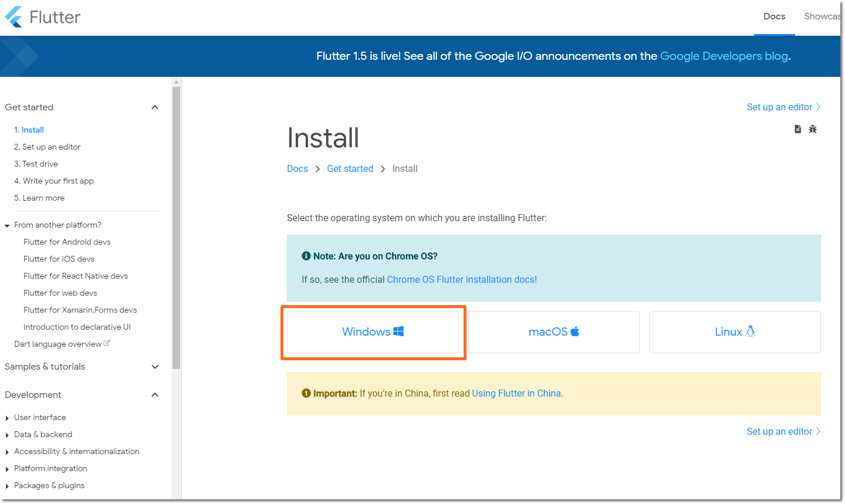Open Flutter for iOS devs
This screenshot has height=504, width=845.
pos(59,259)
